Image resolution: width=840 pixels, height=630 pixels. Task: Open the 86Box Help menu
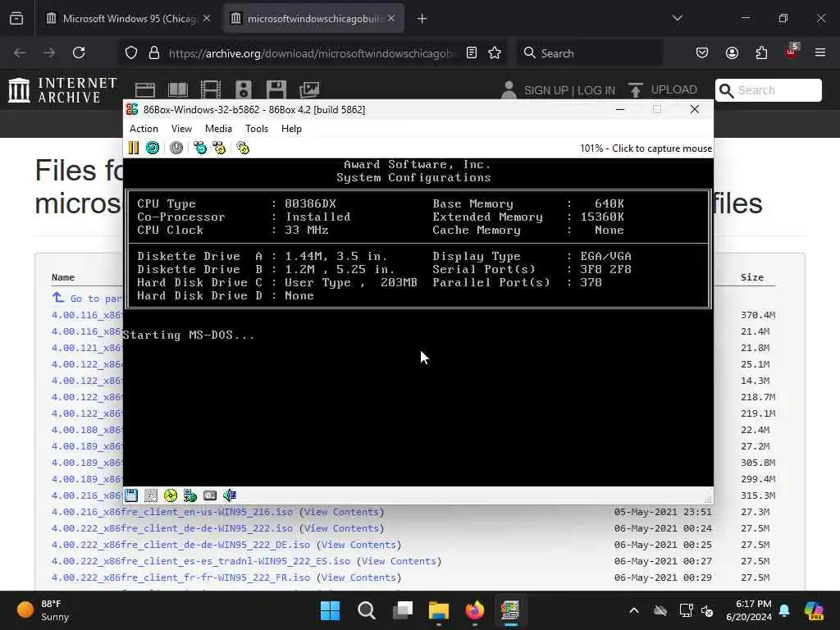(291, 129)
